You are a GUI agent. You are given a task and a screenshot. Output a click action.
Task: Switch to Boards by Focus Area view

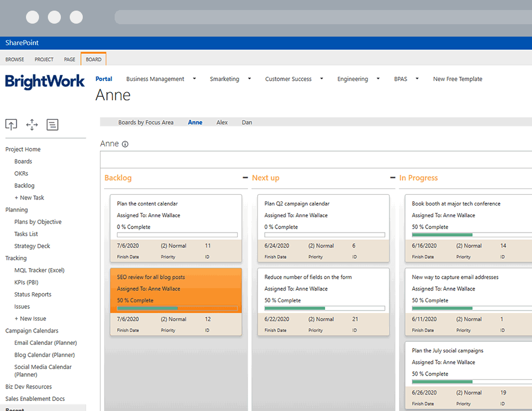coord(146,122)
